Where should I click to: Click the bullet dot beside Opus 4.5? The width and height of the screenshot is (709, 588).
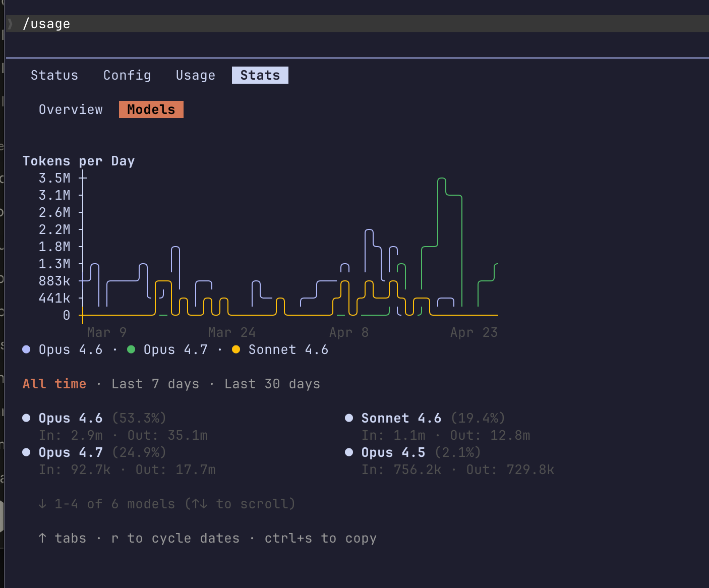tap(349, 452)
